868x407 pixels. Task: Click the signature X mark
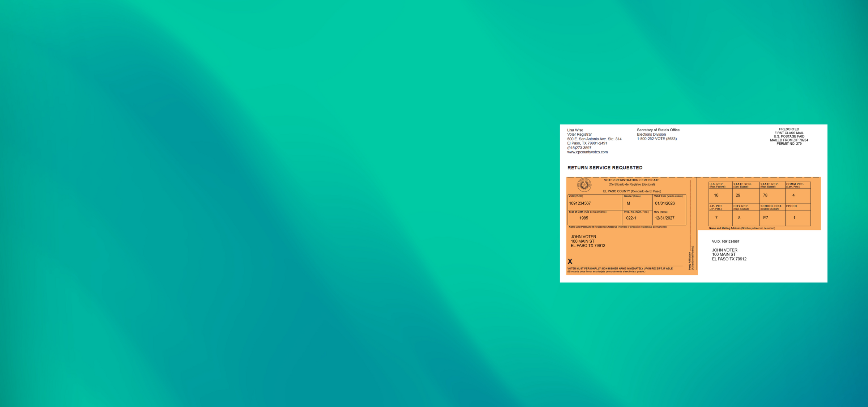coord(571,260)
